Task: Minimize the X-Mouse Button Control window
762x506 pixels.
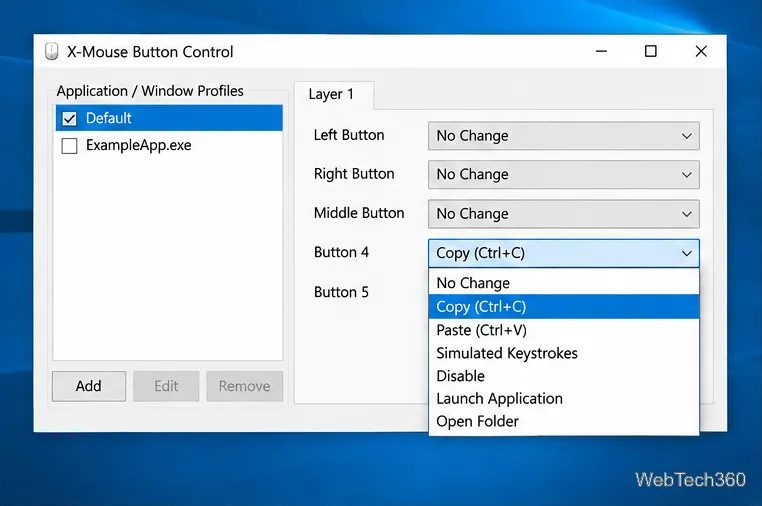Action: (602, 51)
